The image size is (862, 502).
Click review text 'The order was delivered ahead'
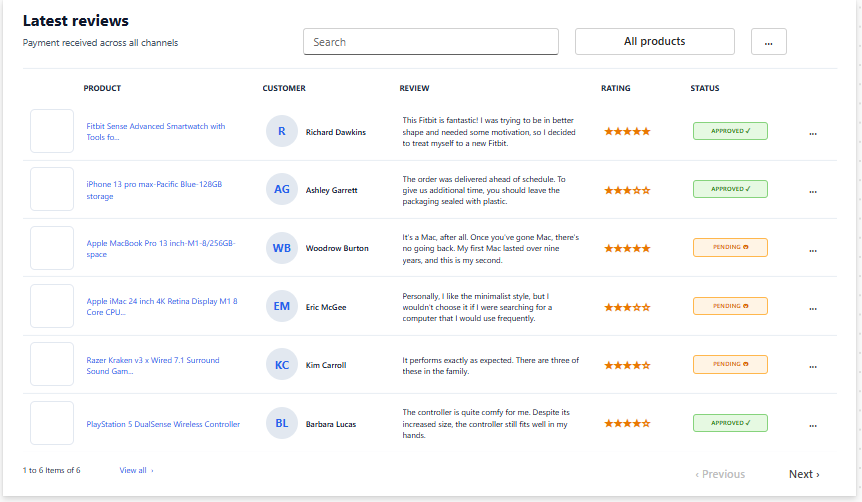[484, 190]
